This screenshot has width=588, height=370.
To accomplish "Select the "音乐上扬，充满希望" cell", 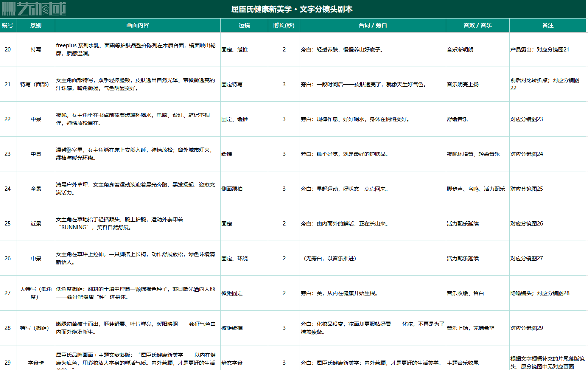I will pos(478,328).
